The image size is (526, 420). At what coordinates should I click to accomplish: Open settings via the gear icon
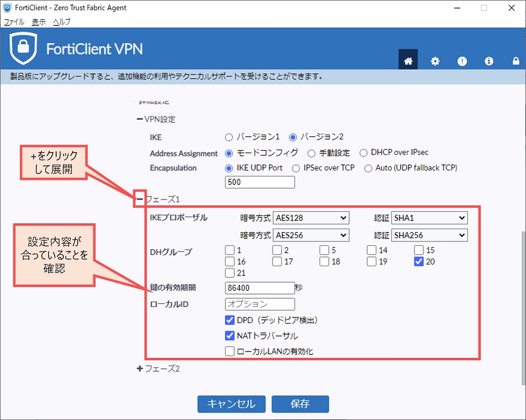[435, 61]
